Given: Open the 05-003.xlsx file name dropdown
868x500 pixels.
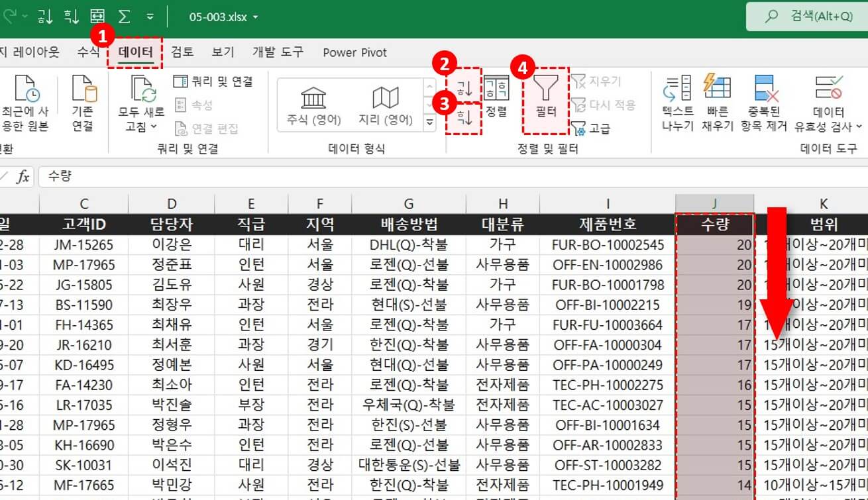Looking at the screenshot, I should [255, 17].
